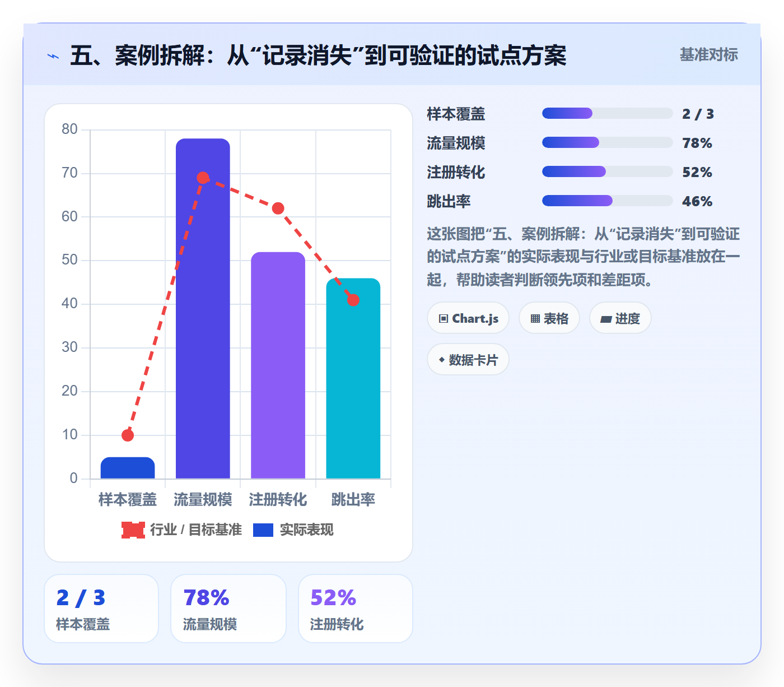
Task: Click the 40 y-axis tick label
Action: tap(70, 303)
